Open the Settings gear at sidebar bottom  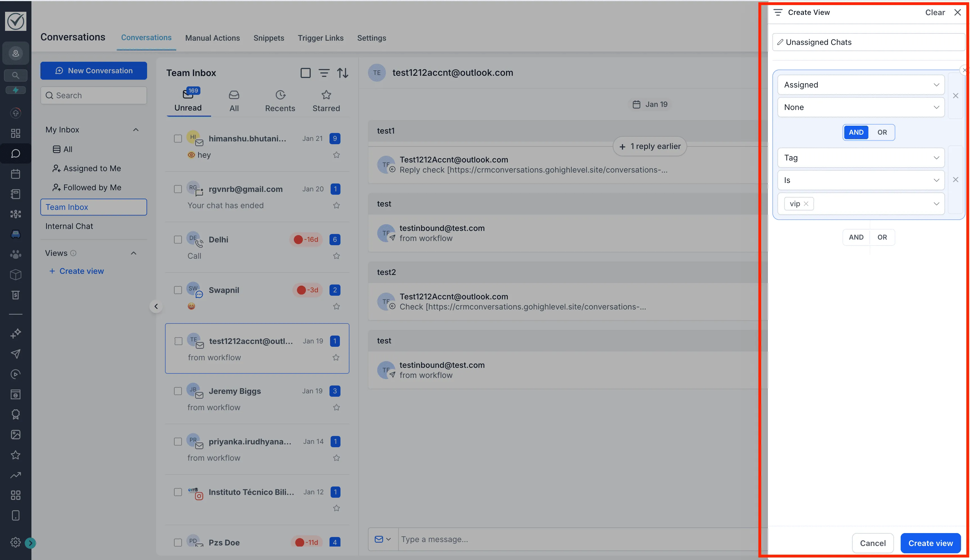[15, 542]
